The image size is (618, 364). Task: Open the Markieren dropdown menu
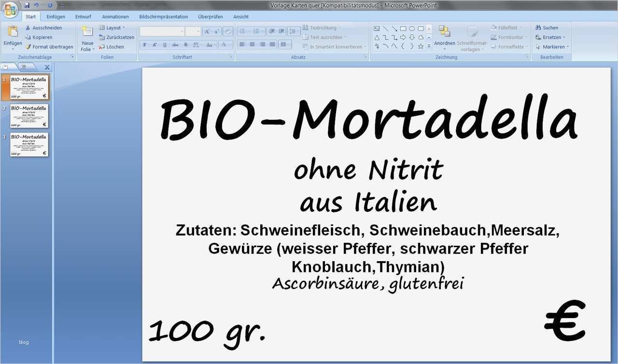pyautogui.click(x=552, y=47)
